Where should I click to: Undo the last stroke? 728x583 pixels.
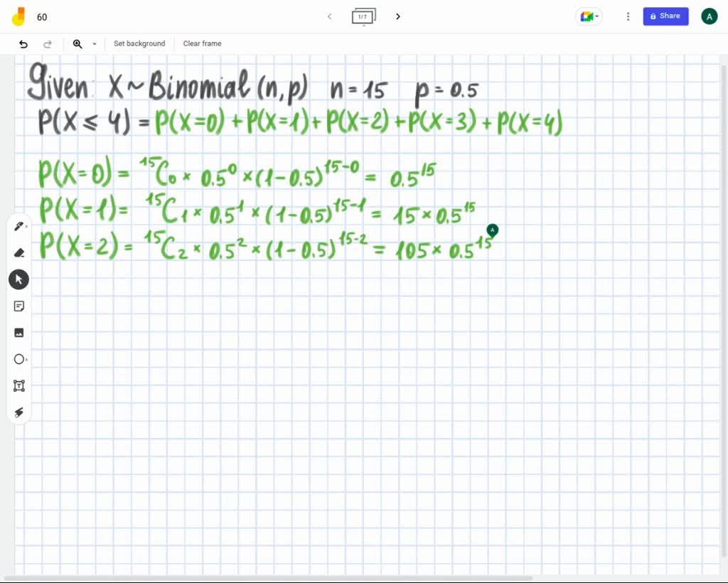22,43
